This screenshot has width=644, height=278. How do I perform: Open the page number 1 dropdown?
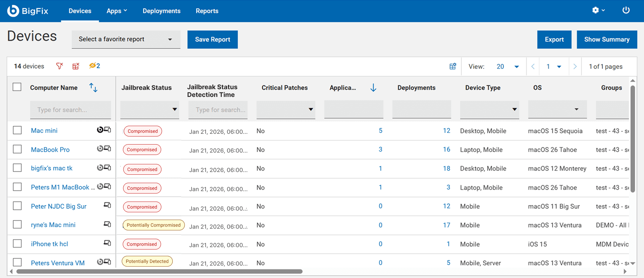554,66
